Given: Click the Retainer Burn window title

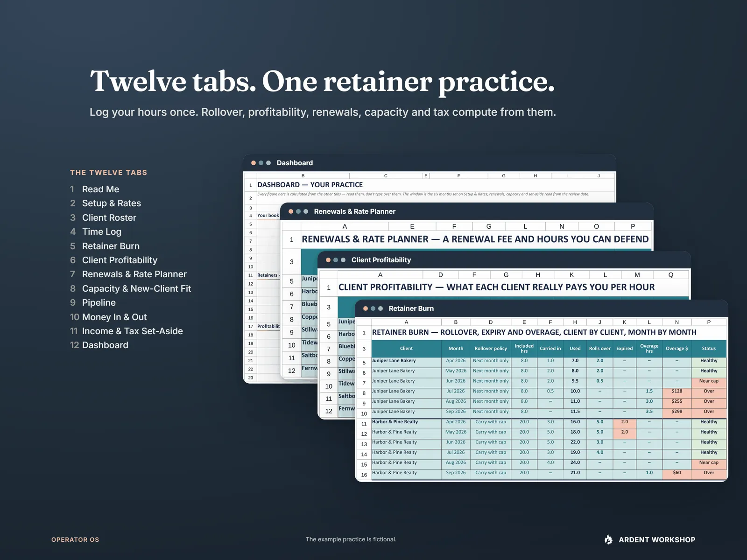Looking at the screenshot, I should pyautogui.click(x=411, y=308).
